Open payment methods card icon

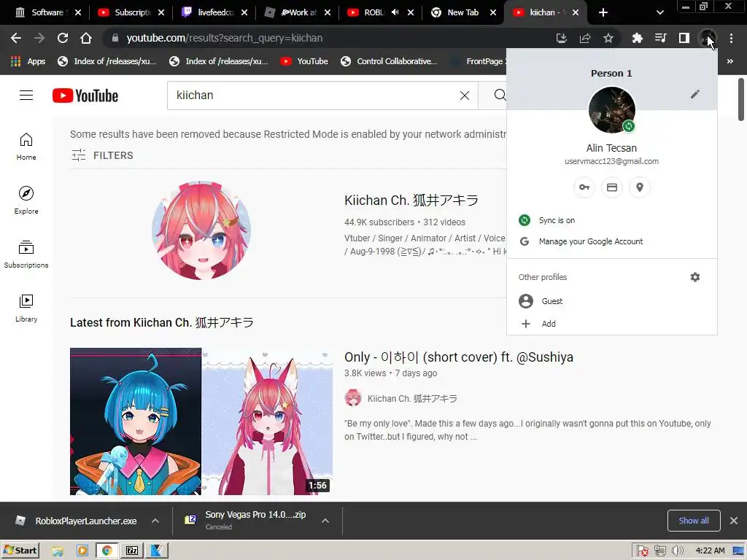coord(612,187)
